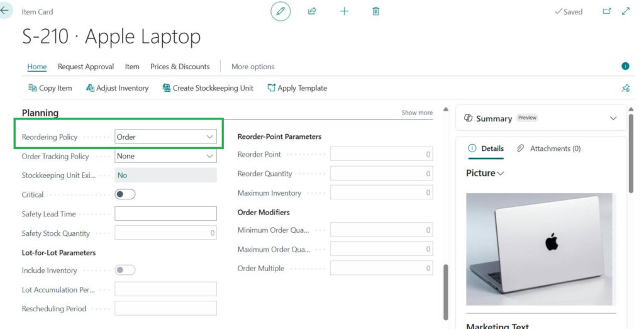Toggle the Include Inventory switch
This screenshot has width=644, height=329.
tap(125, 270)
